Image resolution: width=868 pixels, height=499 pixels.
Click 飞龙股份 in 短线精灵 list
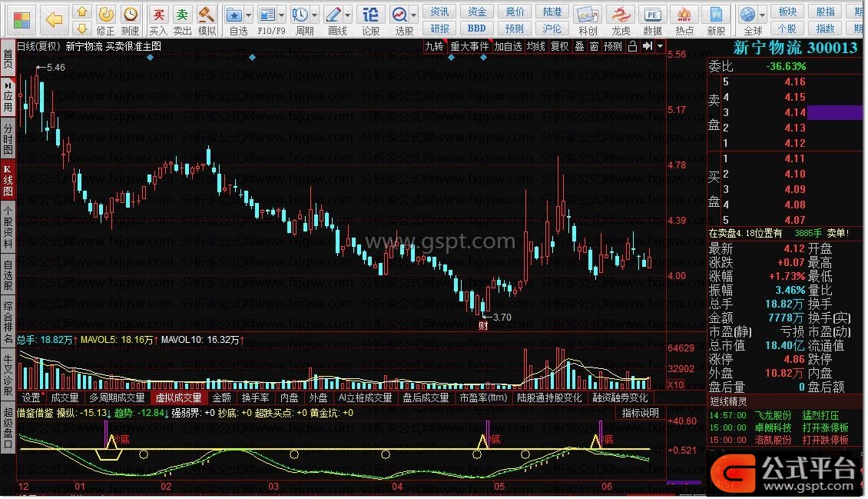[x=773, y=415]
